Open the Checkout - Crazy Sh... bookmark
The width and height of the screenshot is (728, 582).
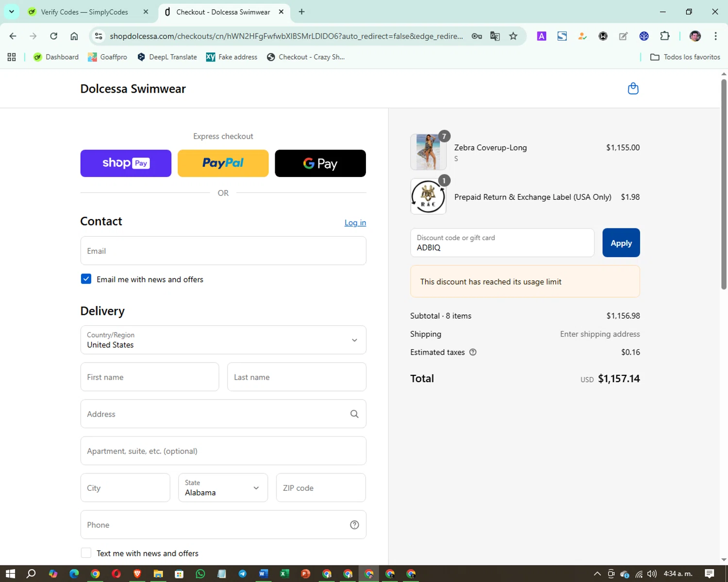pos(306,57)
